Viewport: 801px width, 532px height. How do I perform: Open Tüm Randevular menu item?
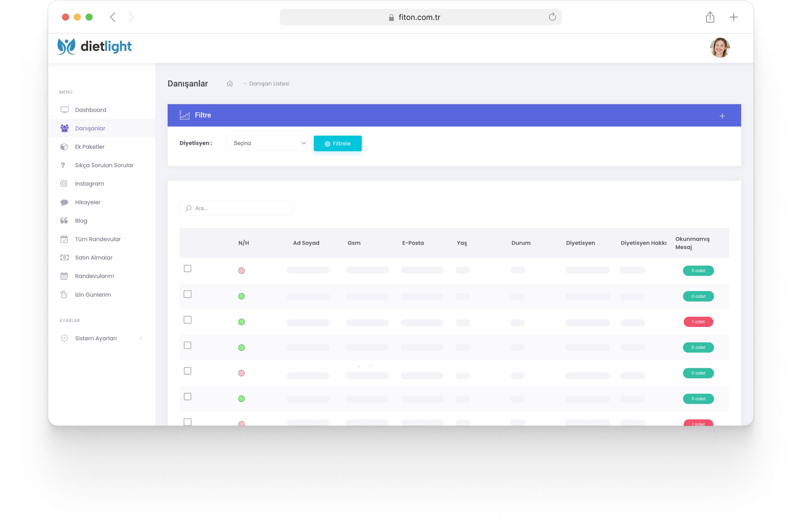(101, 239)
